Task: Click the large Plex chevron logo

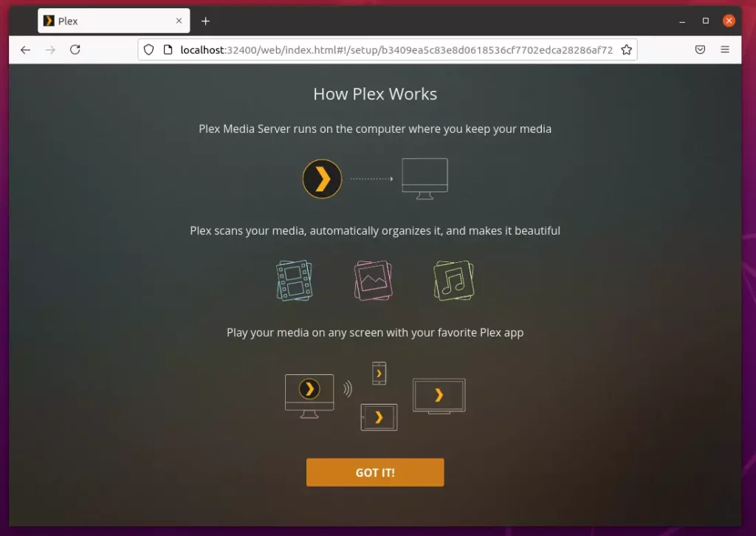Action: coord(322,179)
